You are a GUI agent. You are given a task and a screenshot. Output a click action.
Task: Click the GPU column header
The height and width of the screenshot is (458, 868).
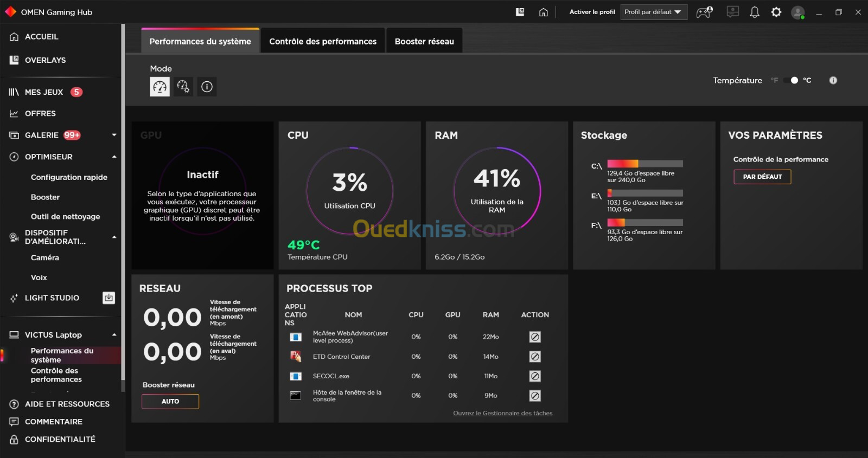pyautogui.click(x=452, y=315)
